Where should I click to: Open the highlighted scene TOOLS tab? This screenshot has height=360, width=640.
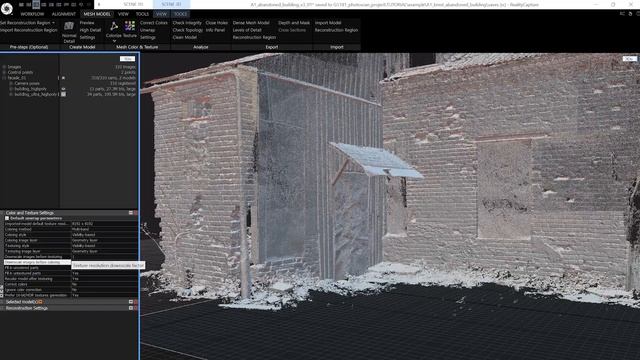(180, 14)
